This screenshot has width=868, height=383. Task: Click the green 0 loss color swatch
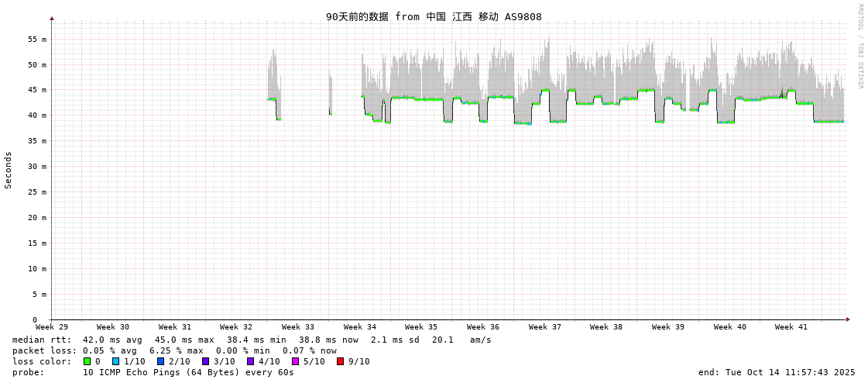click(x=87, y=361)
